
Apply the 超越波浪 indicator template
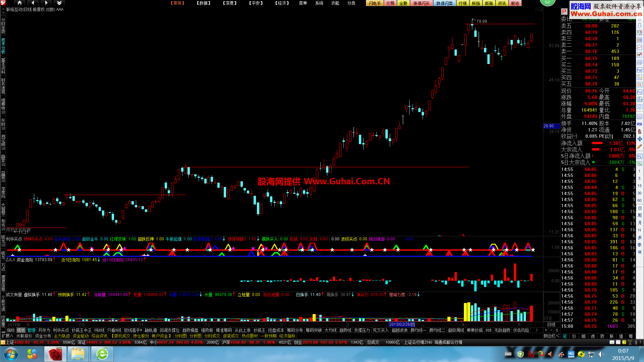point(399,330)
